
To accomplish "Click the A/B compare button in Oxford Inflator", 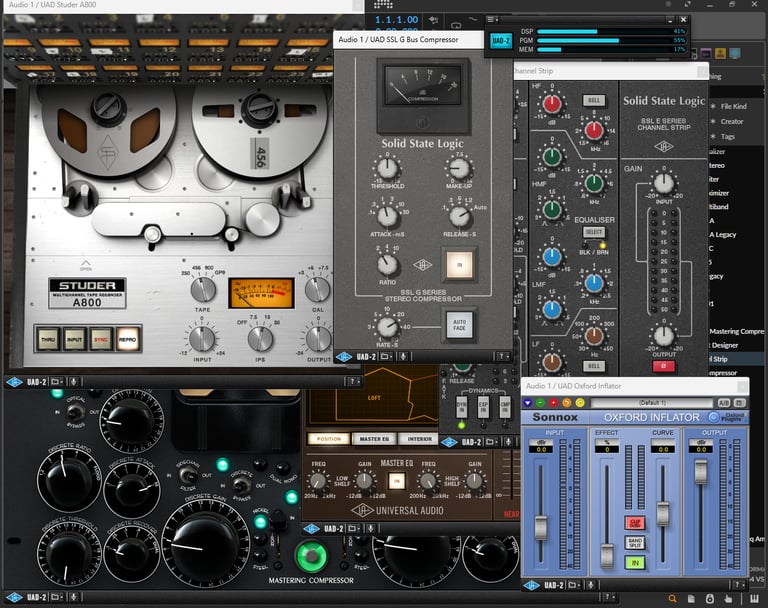I will click(723, 403).
